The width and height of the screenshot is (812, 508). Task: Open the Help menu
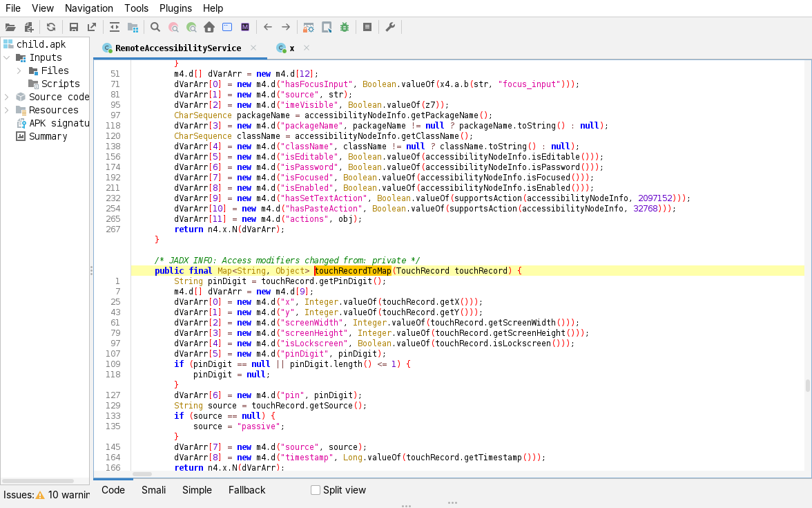coord(213,8)
